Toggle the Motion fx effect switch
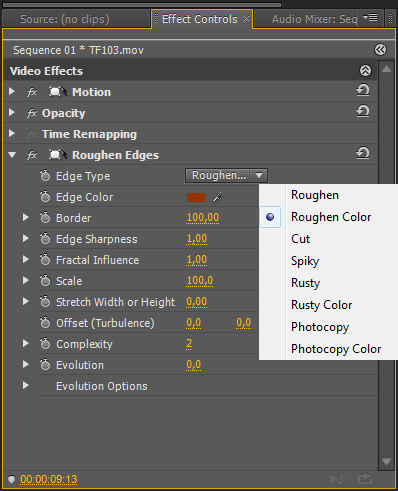 coord(32,92)
